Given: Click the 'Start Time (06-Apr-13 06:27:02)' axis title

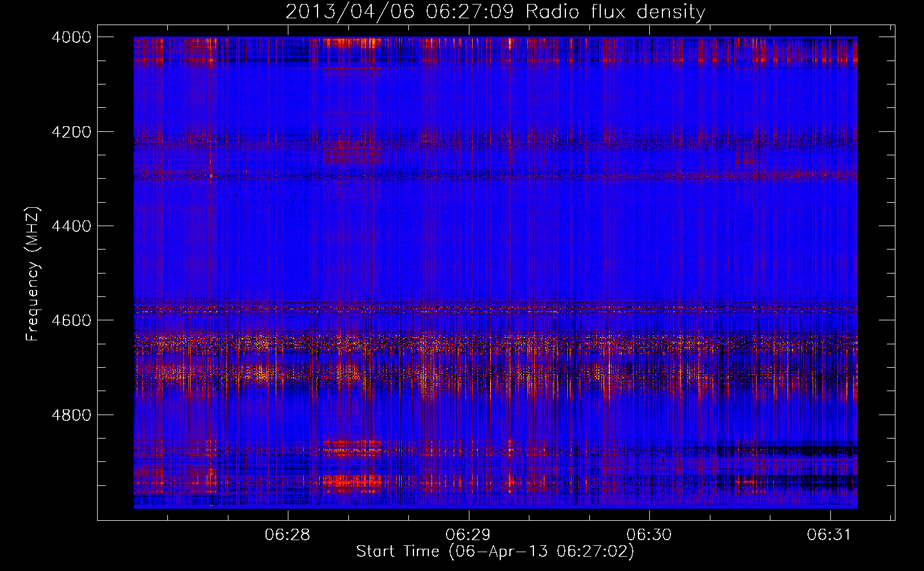Looking at the screenshot, I should (x=495, y=552).
